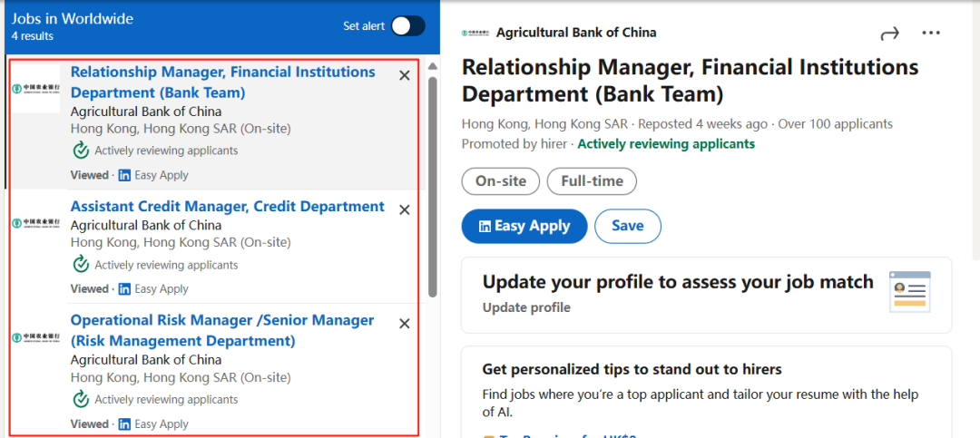Click the Update profile link
This screenshot has height=438, width=980.
pos(526,307)
